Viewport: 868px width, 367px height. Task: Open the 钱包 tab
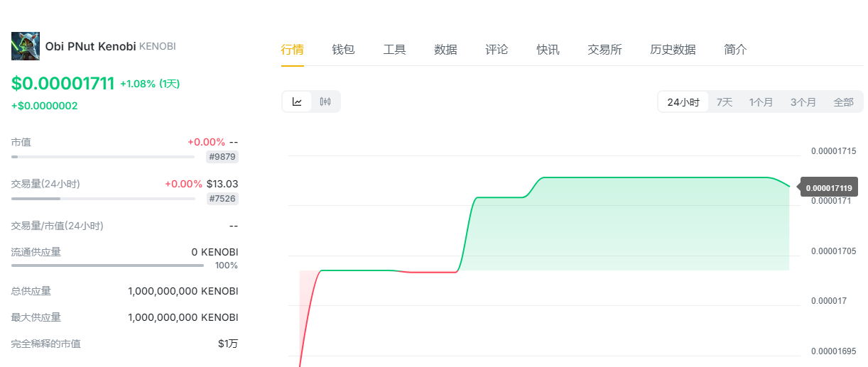point(343,50)
